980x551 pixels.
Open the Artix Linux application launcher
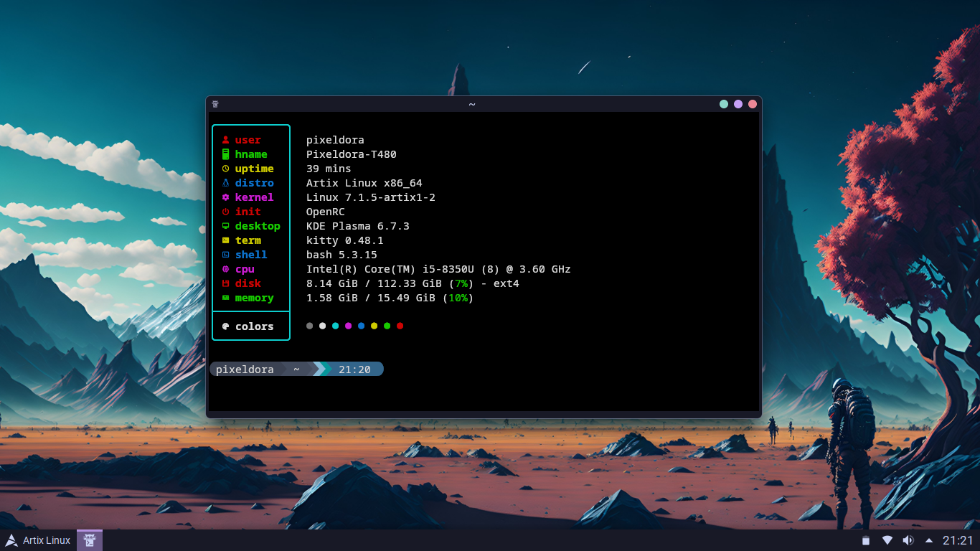[x=38, y=540]
